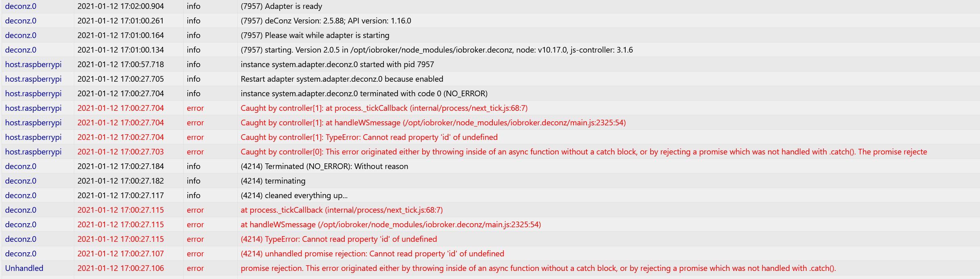This screenshot has width=980, height=279.
Task: Click timestamp 2021-01-12 17:00:57.718
Action: [x=121, y=64]
